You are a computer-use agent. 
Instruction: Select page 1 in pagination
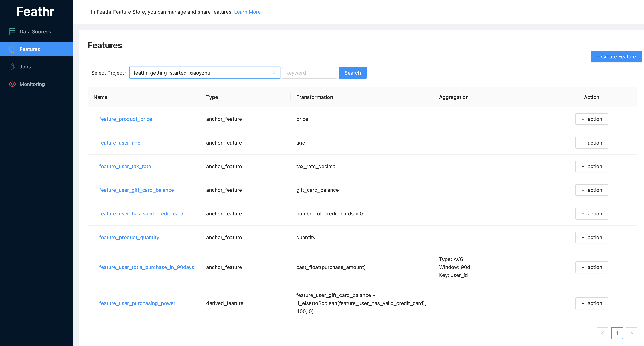[617, 333]
